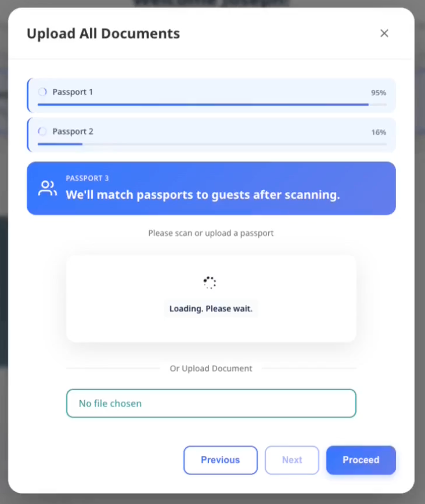This screenshot has width=425, height=504.
Task: Click the guests icon on the Passport 3 banner
Action: click(47, 188)
